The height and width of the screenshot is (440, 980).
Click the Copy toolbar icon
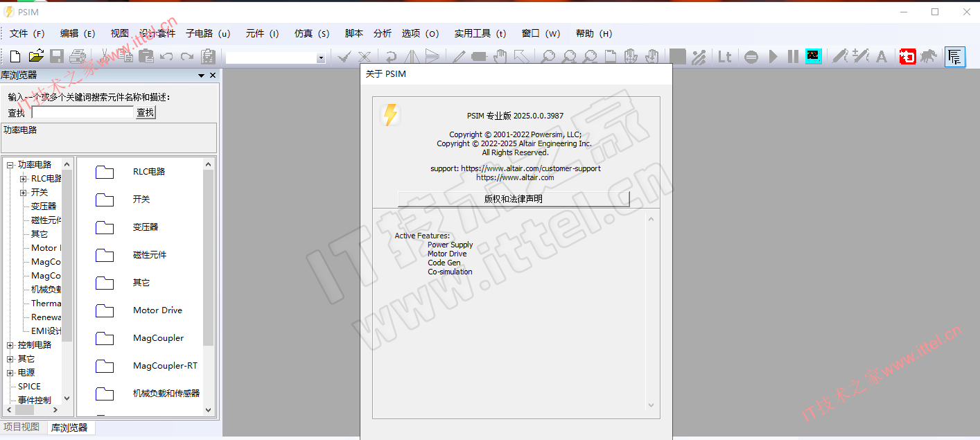tap(126, 57)
